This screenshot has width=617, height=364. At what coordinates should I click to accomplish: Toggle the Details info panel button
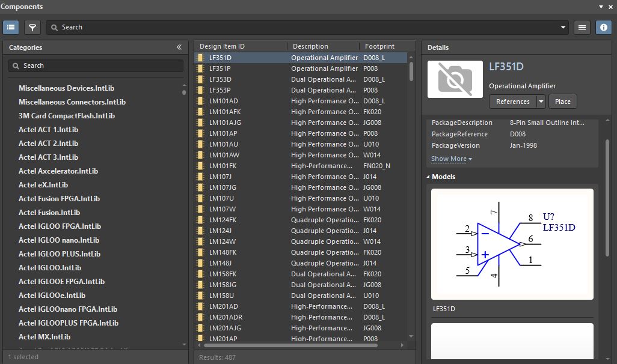[x=603, y=27]
